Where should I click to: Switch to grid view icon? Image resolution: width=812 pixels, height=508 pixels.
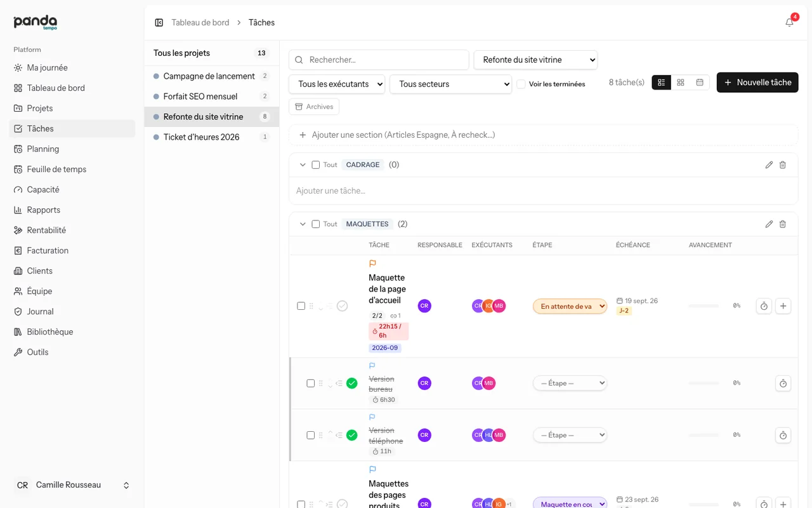click(x=681, y=83)
